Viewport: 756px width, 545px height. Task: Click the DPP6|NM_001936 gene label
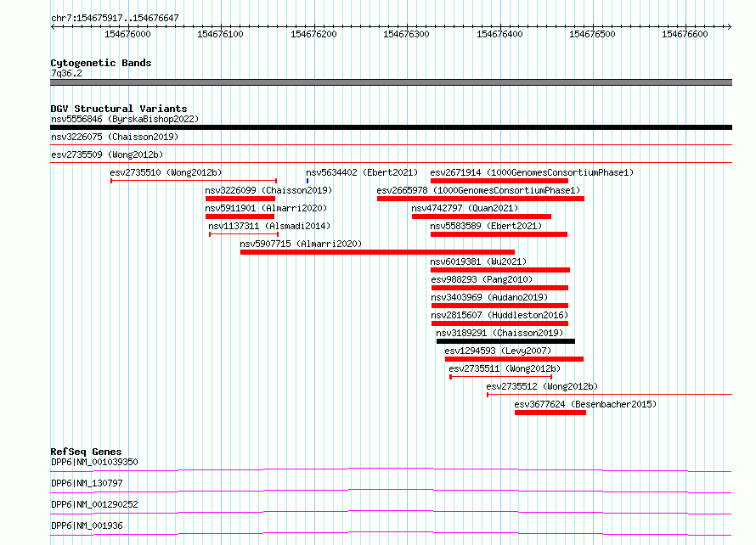(87, 525)
